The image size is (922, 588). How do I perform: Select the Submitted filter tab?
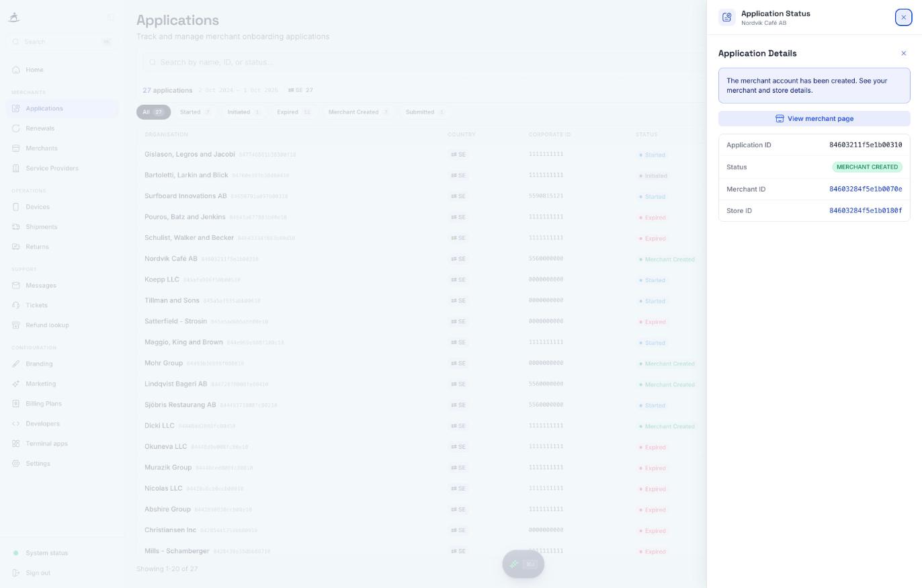point(425,112)
